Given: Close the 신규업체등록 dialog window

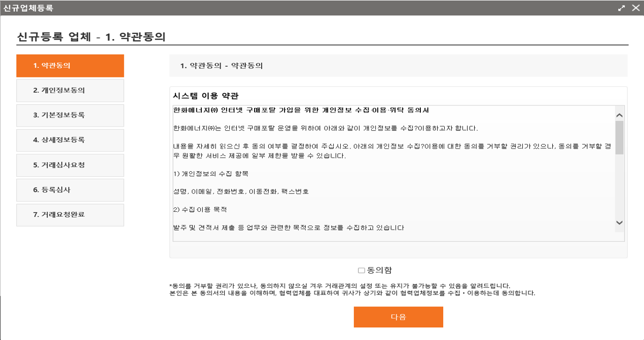Looking at the screenshot, I should point(635,8).
